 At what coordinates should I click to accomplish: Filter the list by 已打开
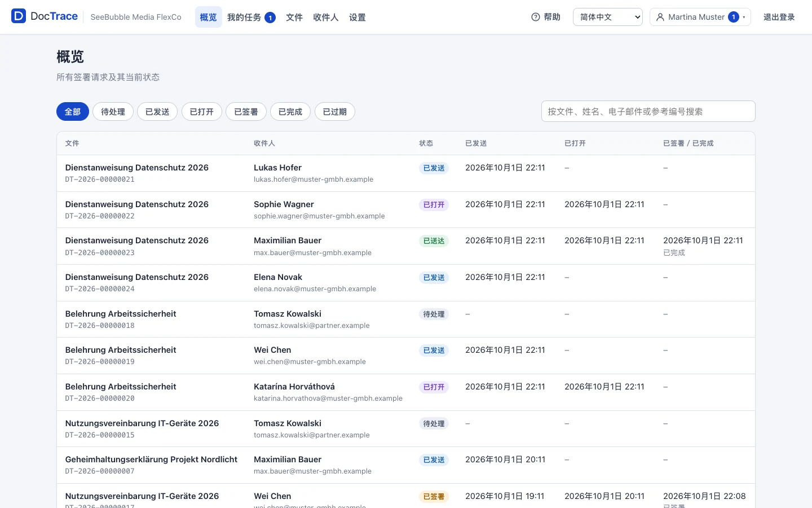[x=202, y=112]
